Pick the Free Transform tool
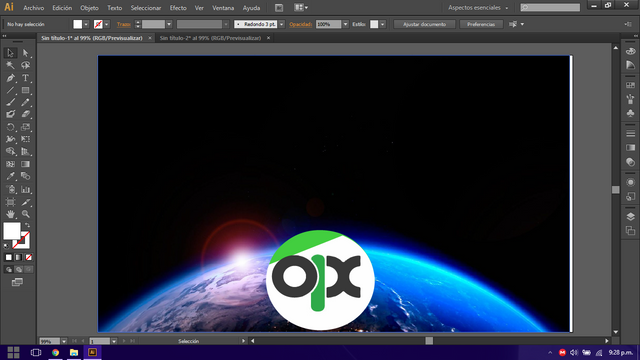Screen dimensions: 640x360 tap(25, 139)
